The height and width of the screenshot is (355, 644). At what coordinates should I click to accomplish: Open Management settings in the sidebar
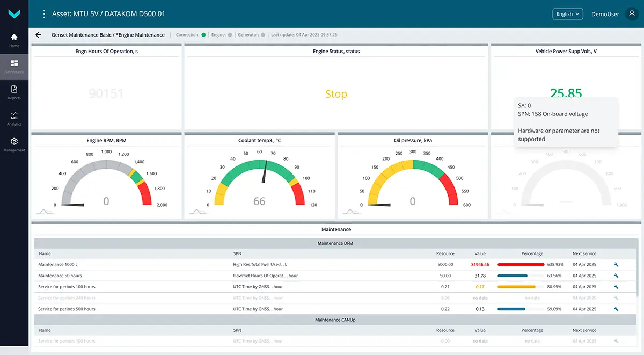[x=14, y=144]
